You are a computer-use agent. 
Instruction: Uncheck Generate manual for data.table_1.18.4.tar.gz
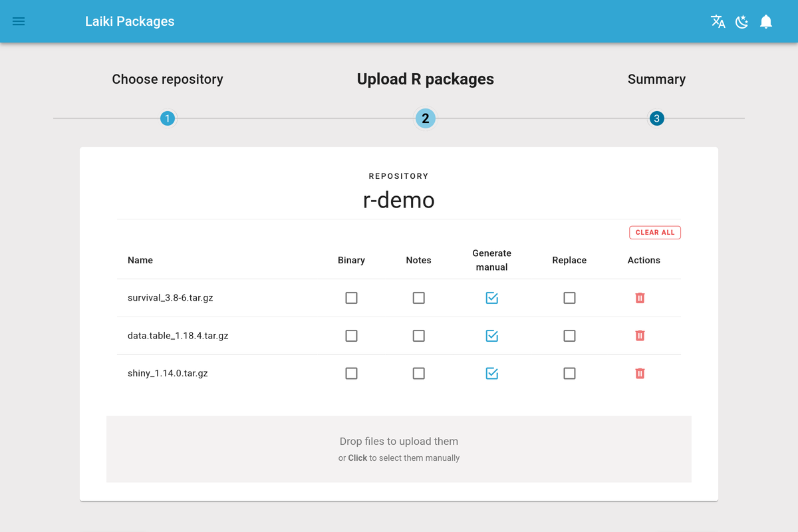491,336
